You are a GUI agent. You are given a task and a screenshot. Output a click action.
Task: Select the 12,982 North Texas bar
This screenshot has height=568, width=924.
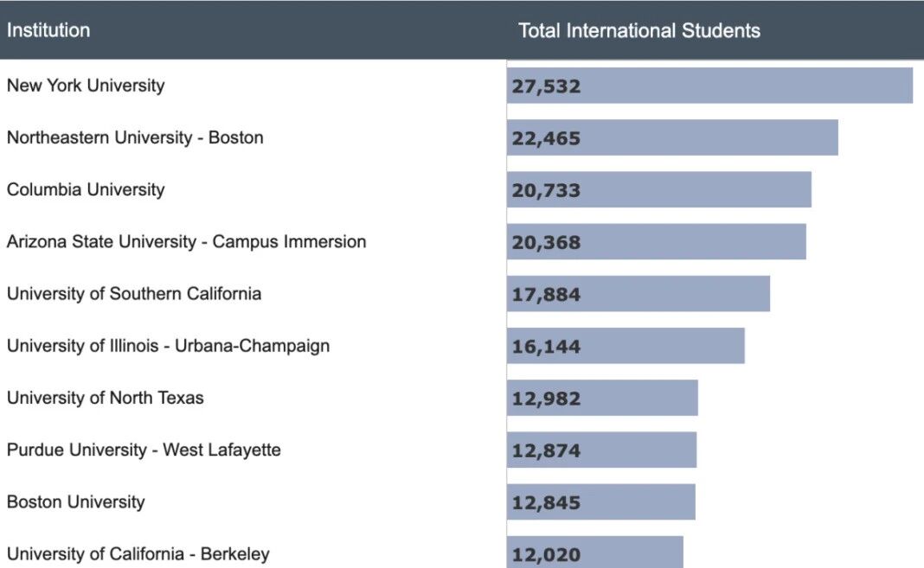point(602,399)
